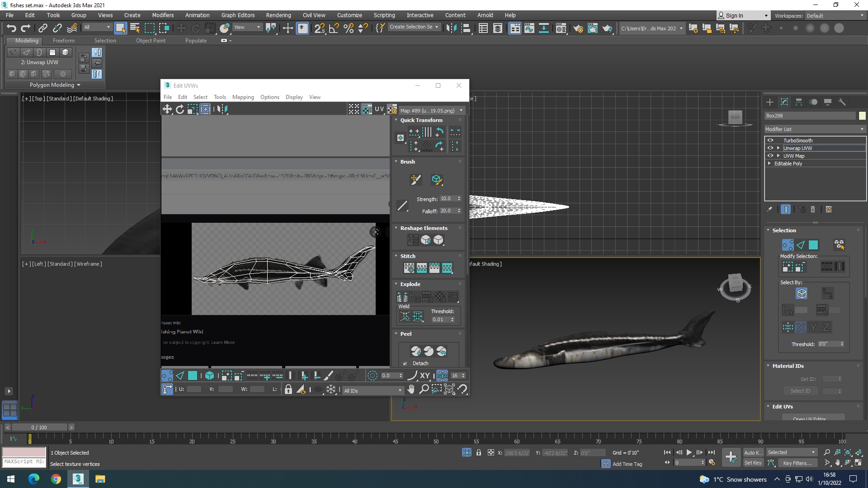Image resolution: width=868 pixels, height=488 pixels.
Task: Toggle Show End Result in modifier stack
Action: point(786,209)
